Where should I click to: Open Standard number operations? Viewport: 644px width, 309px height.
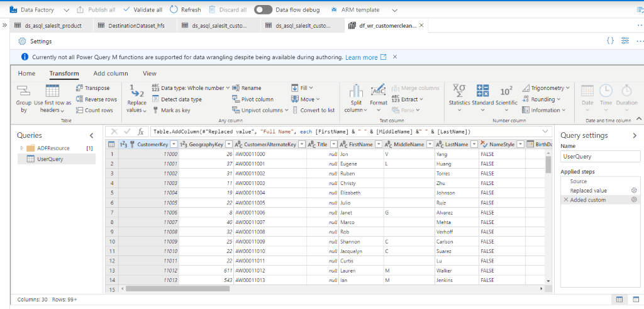[x=482, y=99]
